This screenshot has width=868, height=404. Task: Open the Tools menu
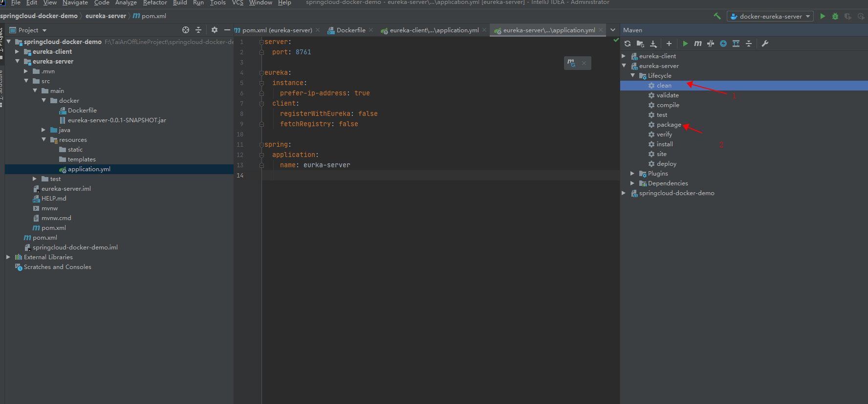(218, 2)
